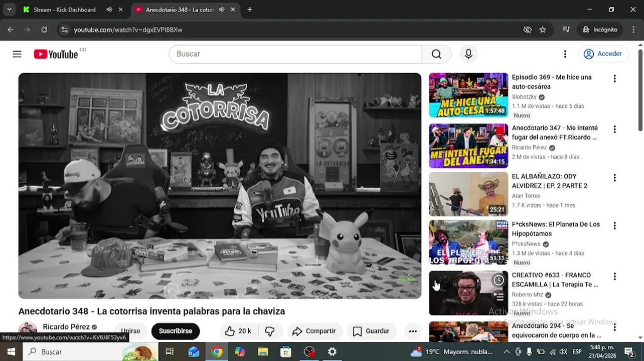Open the Windows Start menu

pyautogui.click(x=11, y=351)
